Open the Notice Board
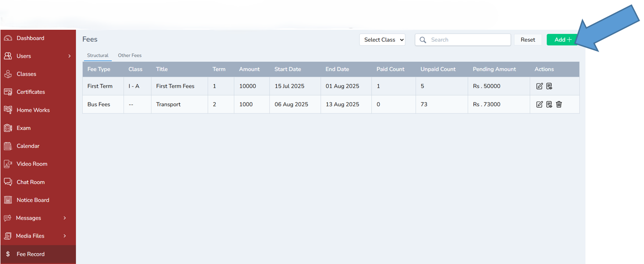The image size is (644, 264). coord(33,199)
